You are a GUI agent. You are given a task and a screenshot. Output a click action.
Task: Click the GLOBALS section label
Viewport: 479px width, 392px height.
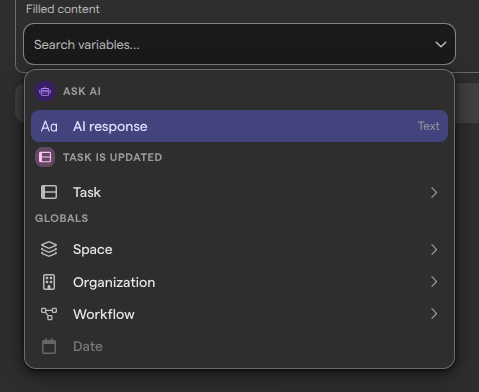(62, 218)
